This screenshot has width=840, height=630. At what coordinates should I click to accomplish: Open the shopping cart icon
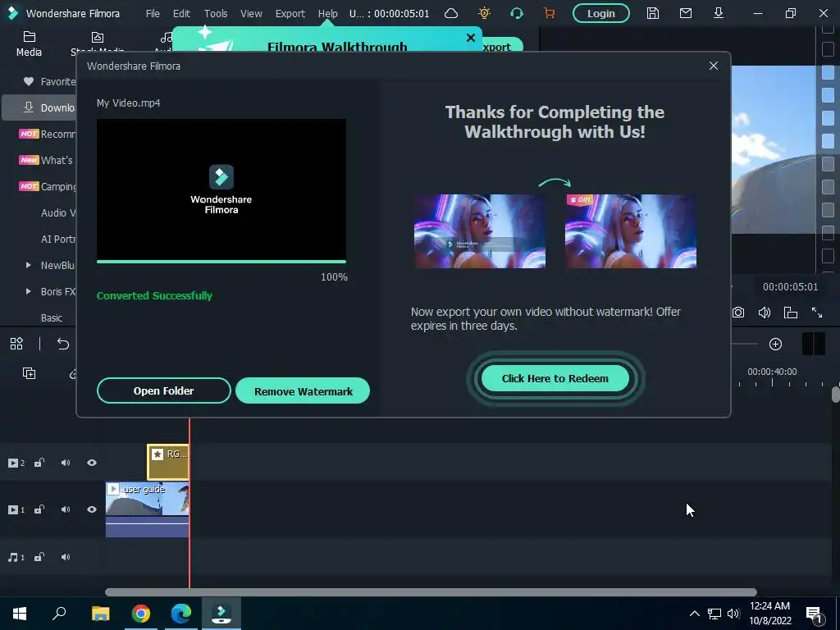point(549,13)
